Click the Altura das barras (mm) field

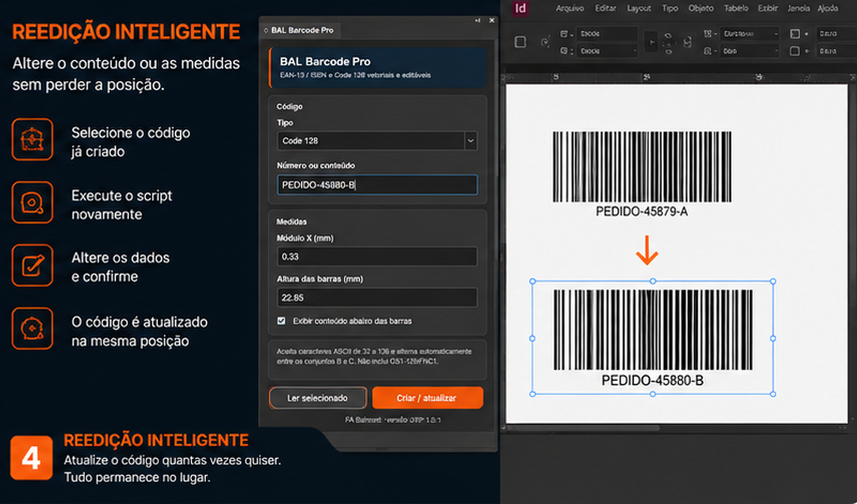pyautogui.click(x=377, y=297)
